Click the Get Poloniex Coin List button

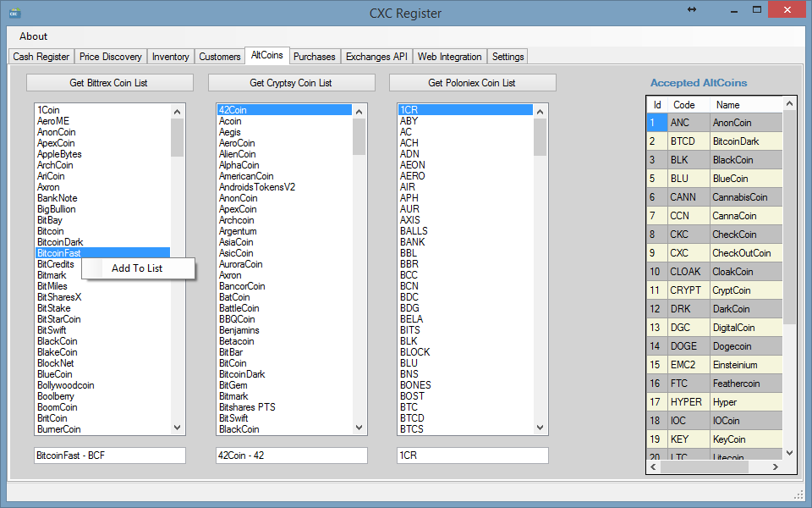[x=472, y=83]
